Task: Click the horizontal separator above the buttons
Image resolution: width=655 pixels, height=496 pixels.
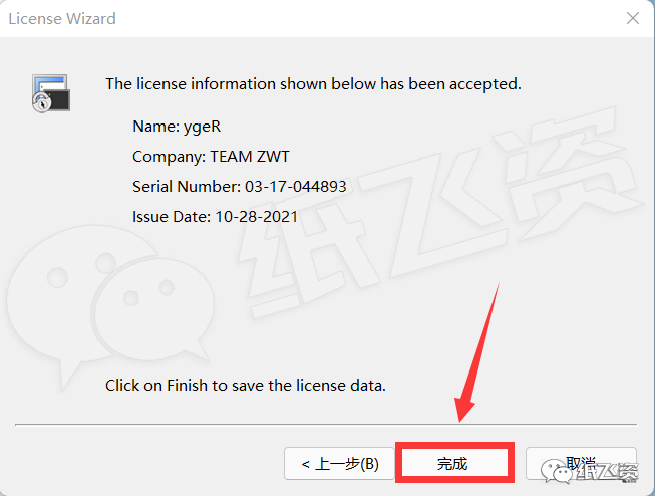Action: point(326,425)
